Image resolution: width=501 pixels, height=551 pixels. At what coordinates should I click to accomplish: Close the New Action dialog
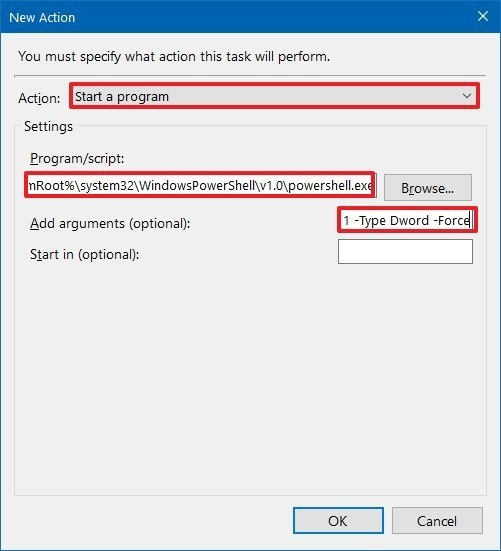click(x=483, y=16)
